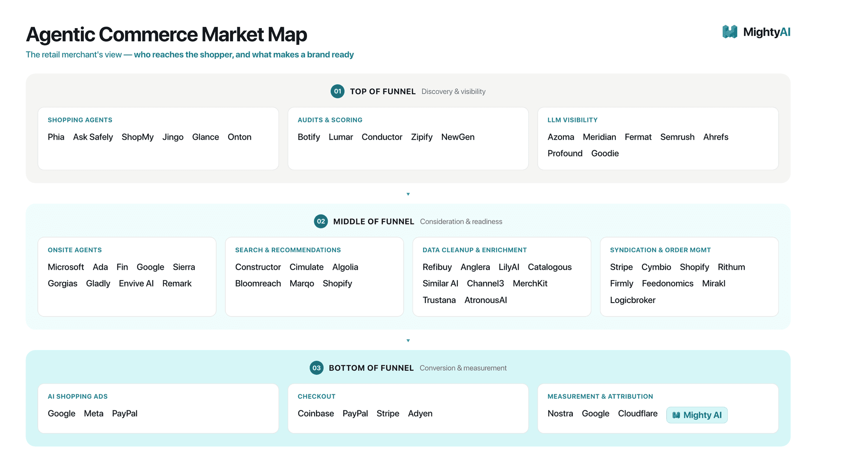Image resolution: width=868 pixels, height=462 pixels.
Task: Click Catalogous in Data Cleanup & Enrichment
Action: [x=550, y=267]
